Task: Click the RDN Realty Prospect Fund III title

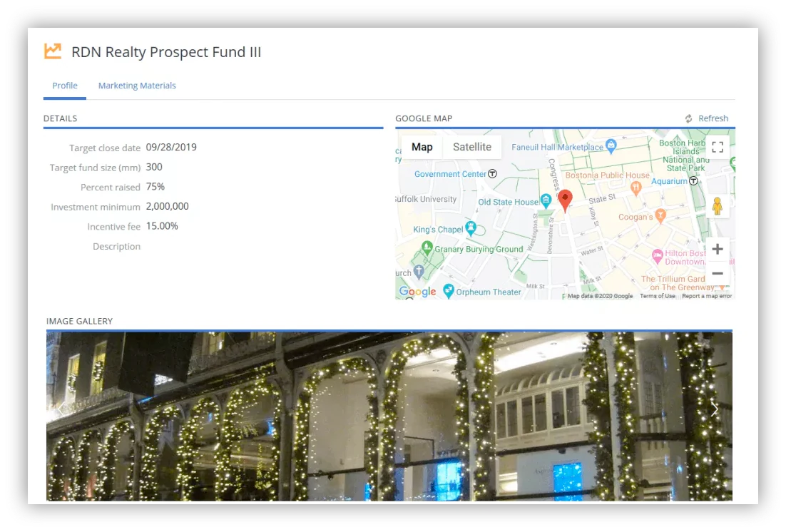Action: (x=166, y=52)
